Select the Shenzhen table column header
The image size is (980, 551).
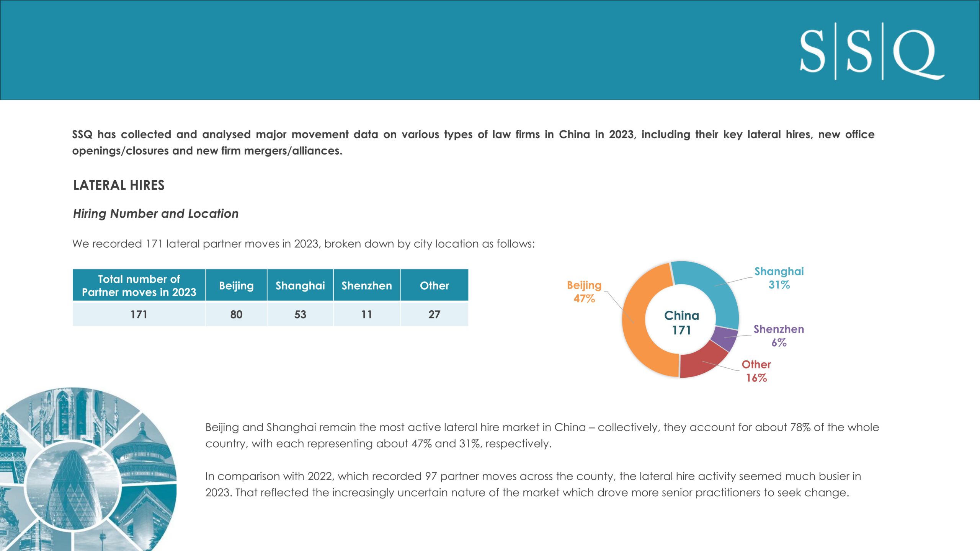(x=367, y=285)
